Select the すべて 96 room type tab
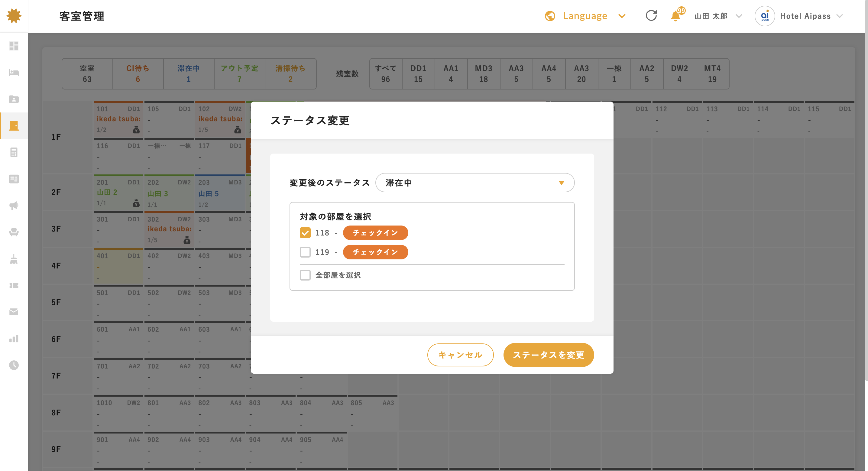 point(385,73)
